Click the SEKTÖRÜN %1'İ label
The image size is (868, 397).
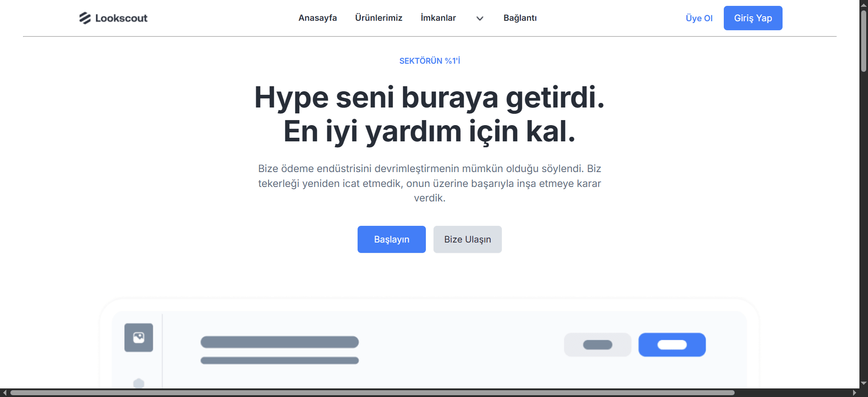(429, 61)
